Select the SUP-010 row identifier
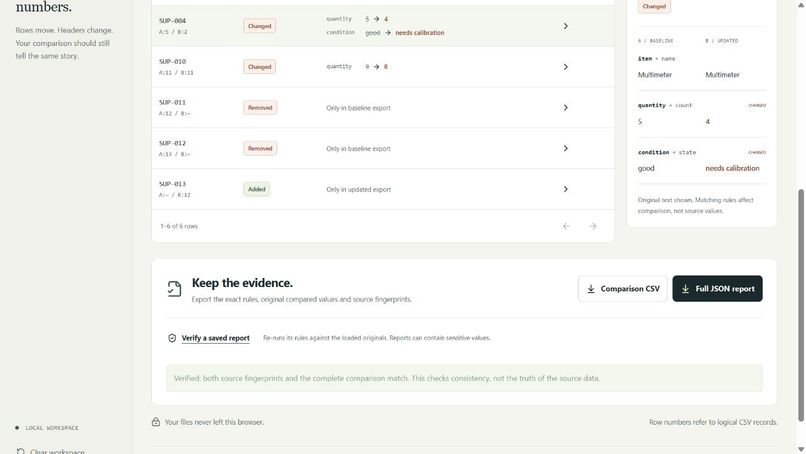 [x=172, y=61]
